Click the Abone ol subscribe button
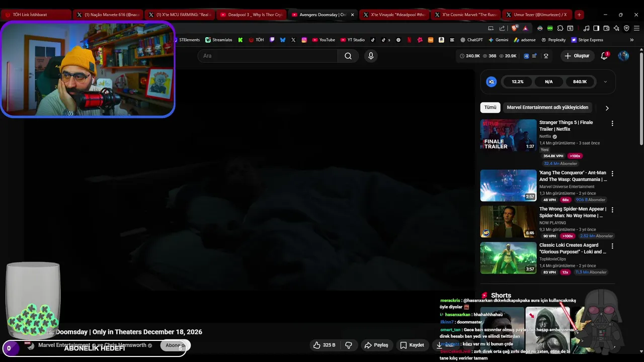The image size is (644, 362). pyautogui.click(x=175, y=345)
